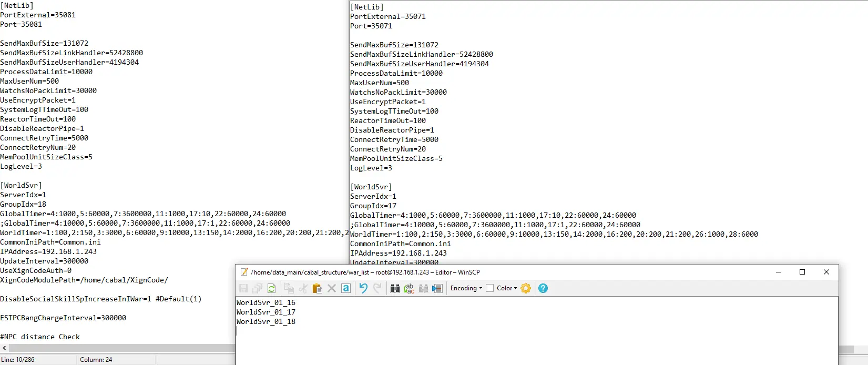The height and width of the screenshot is (365, 868).
Task: Click the left horizontal scrollbar arrow
Action: [x=5, y=348]
